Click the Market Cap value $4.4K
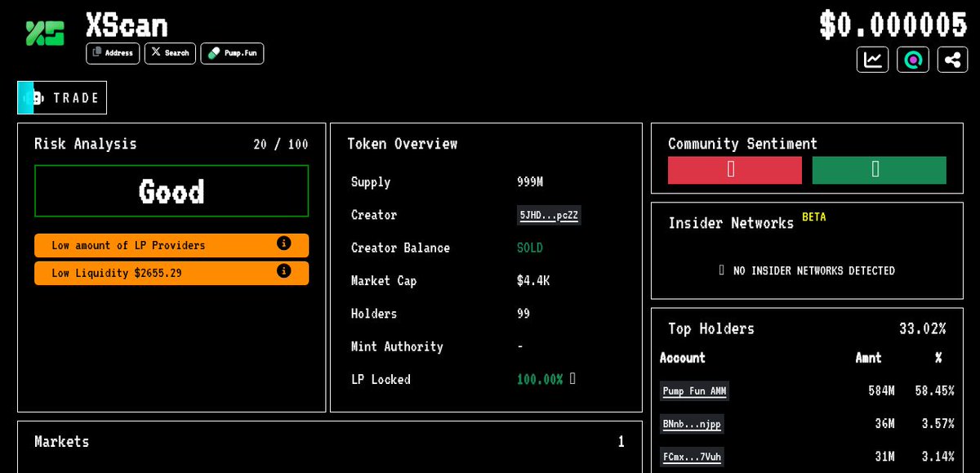 (533, 281)
